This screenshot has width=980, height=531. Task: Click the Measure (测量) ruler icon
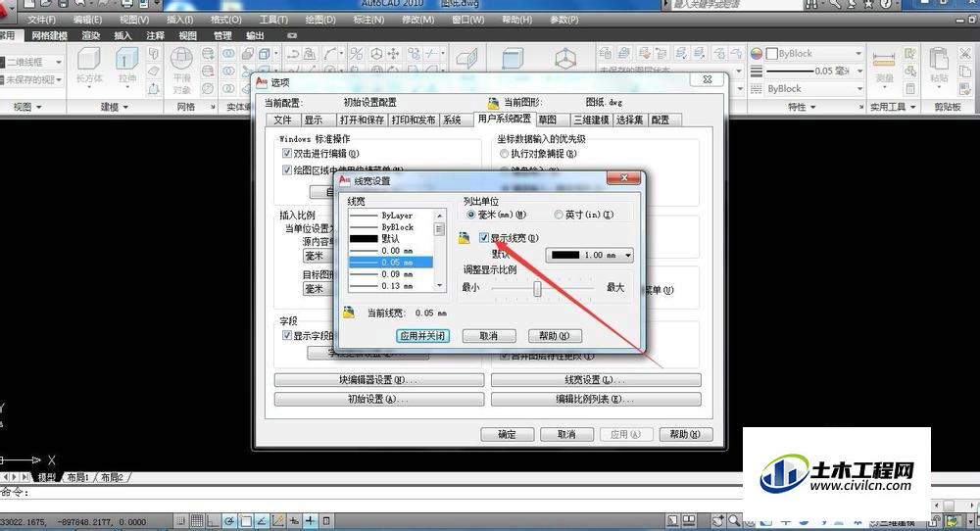(884, 60)
